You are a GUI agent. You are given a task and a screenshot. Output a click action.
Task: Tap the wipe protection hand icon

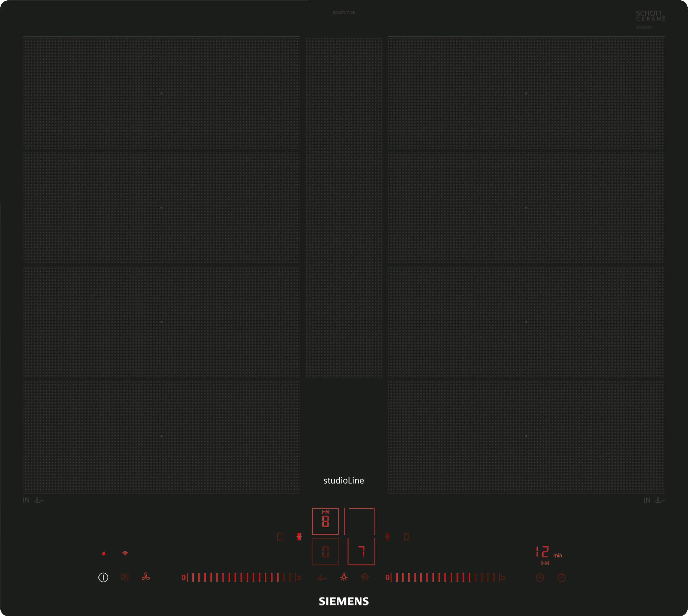(125, 577)
